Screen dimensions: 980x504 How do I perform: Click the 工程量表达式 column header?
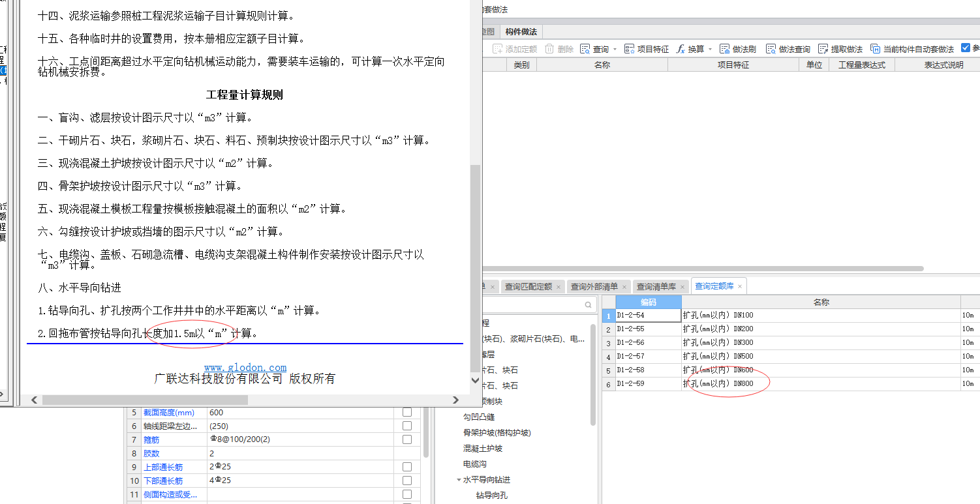861,65
